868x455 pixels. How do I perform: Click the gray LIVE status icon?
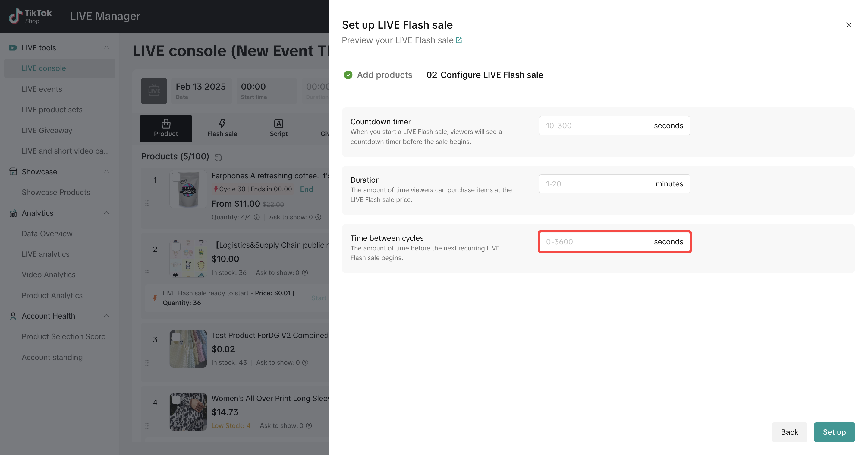click(154, 91)
